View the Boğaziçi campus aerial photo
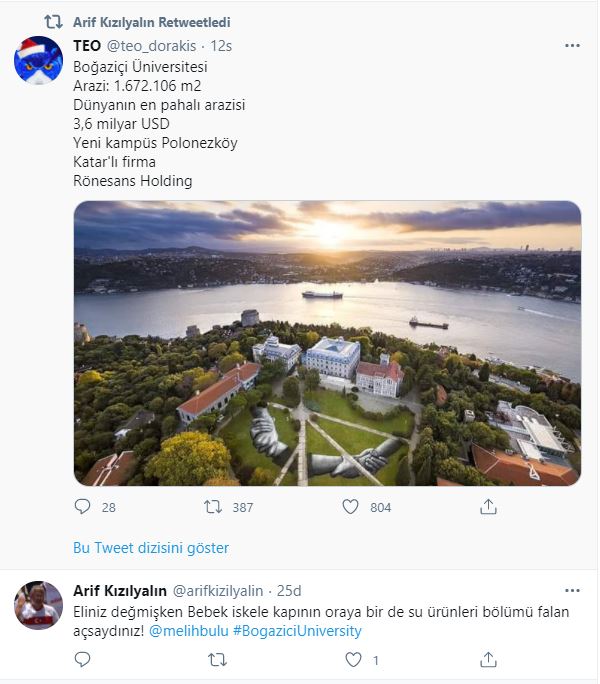Image resolution: width=600 pixels, height=684 pixels. (327, 343)
